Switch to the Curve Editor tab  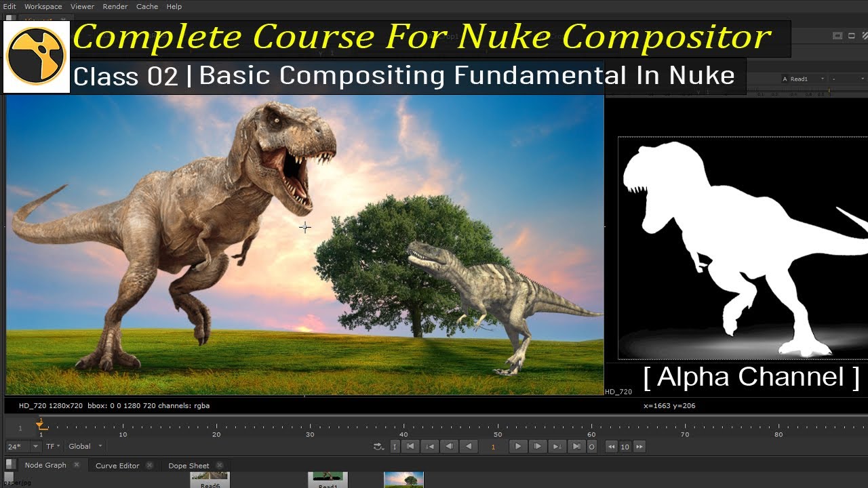coord(117,466)
